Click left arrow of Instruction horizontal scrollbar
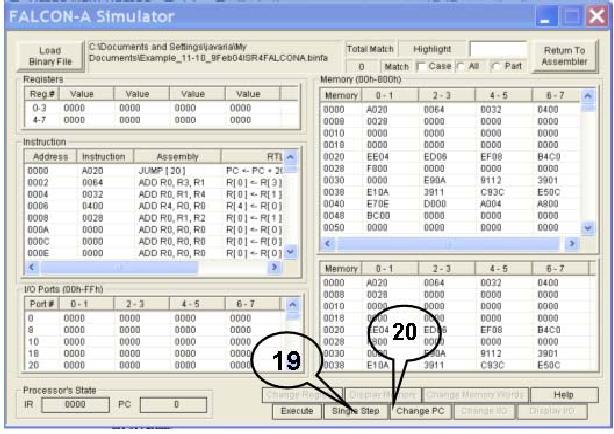 coord(33,267)
